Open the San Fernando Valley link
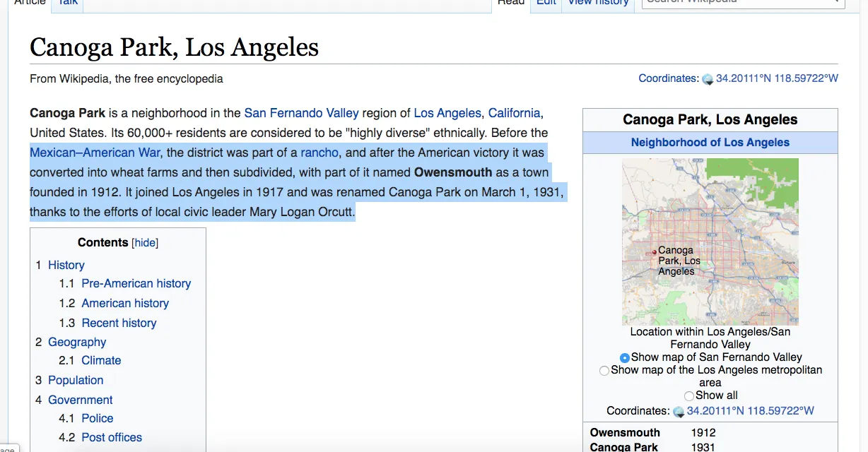 301,113
